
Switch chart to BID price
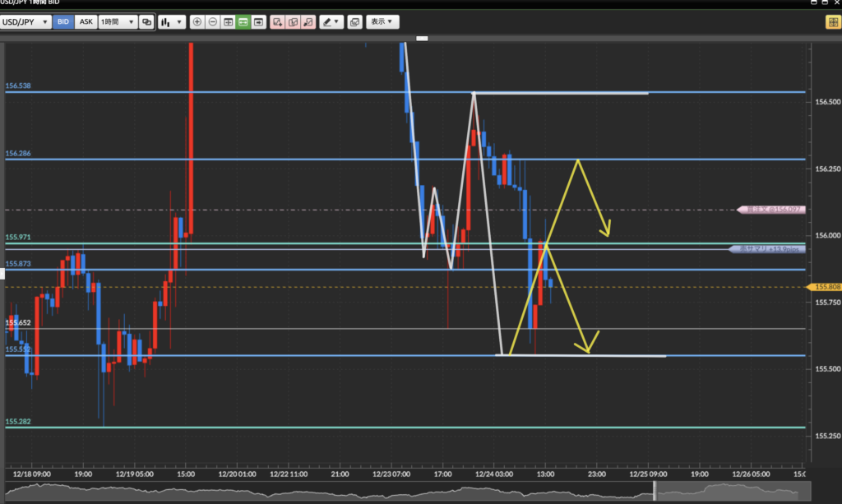pyautogui.click(x=63, y=22)
